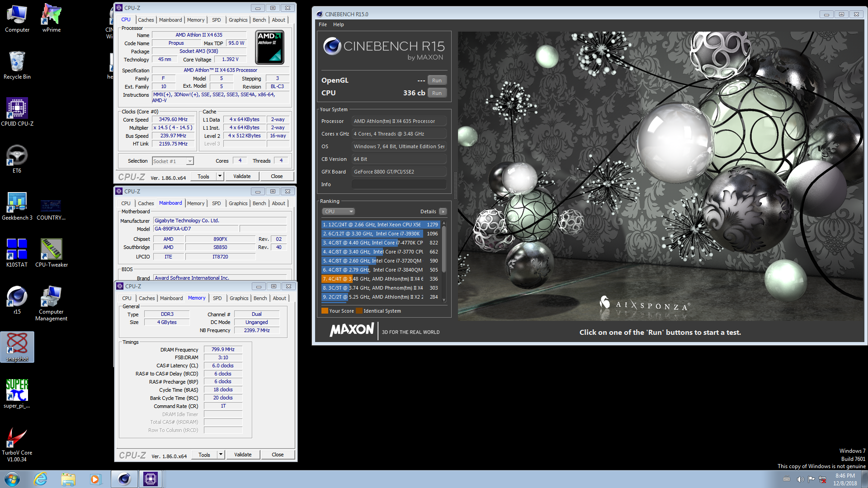Click the Identical System brown swatch
Viewport: 868px width, 488px height.
pyautogui.click(x=359, y=311)
